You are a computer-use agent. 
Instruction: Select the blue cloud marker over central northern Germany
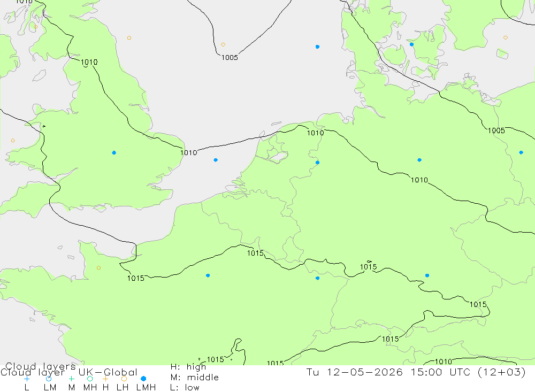pos(419,160)
